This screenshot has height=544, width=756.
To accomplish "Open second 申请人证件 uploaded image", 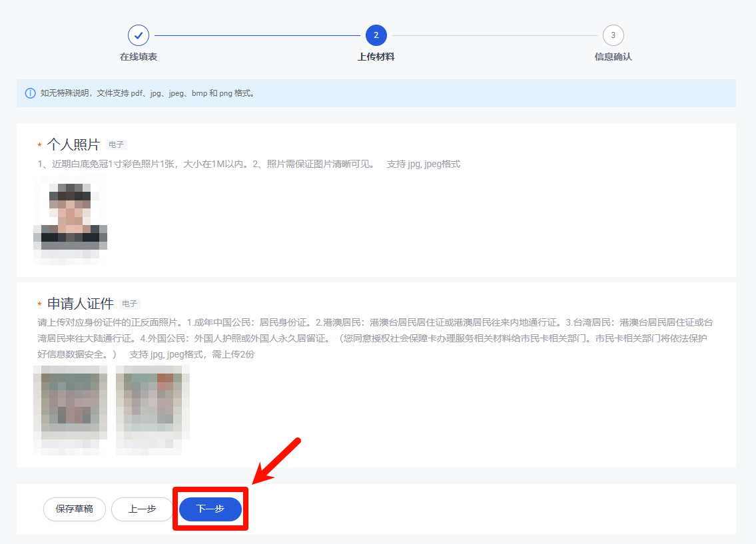I will [x=153, y=410].
